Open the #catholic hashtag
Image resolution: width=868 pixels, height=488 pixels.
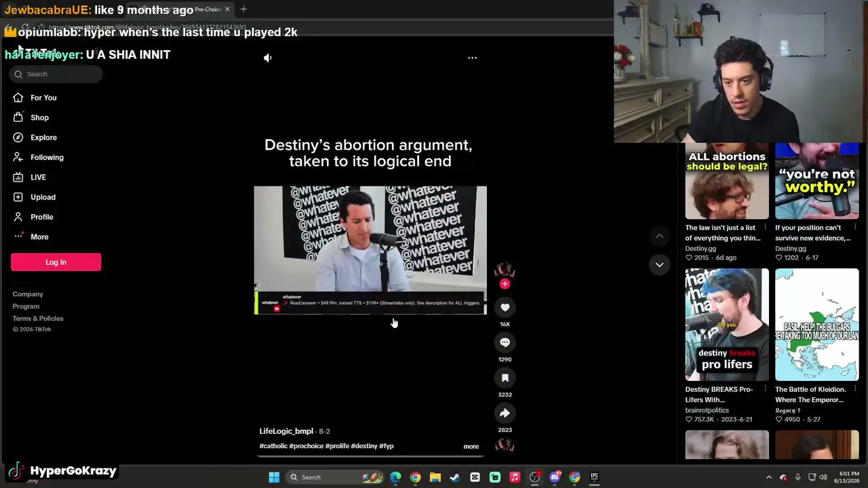(x=273, y=446)
